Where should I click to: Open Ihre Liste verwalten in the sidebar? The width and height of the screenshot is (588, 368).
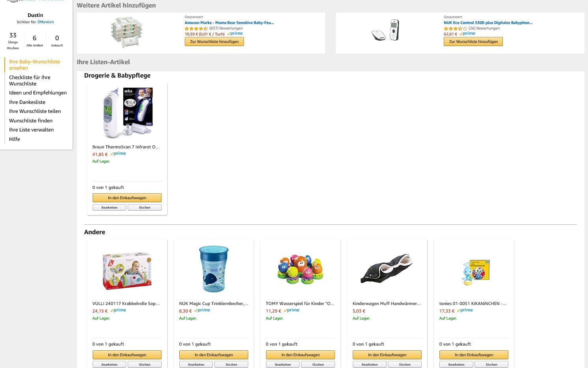(32, 130)
